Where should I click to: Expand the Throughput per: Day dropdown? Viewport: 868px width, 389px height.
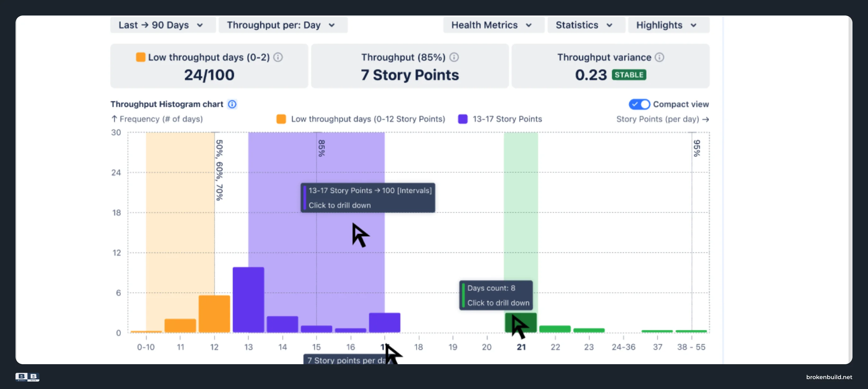[283, 25]
